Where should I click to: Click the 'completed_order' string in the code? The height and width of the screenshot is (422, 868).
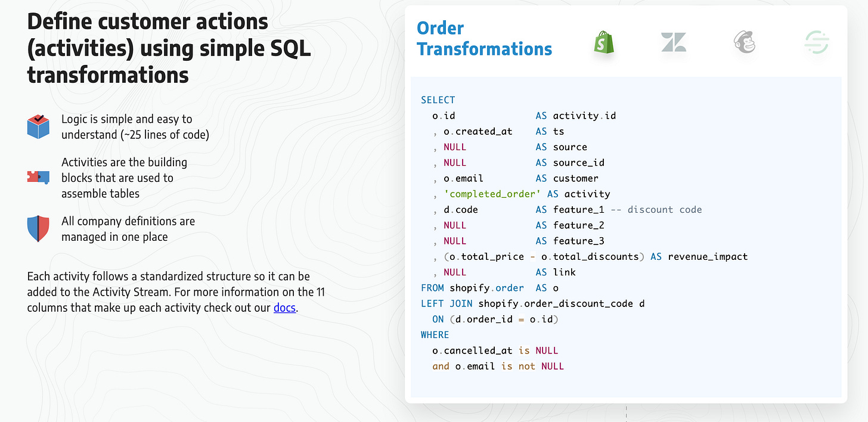click(x=492, y=194)
